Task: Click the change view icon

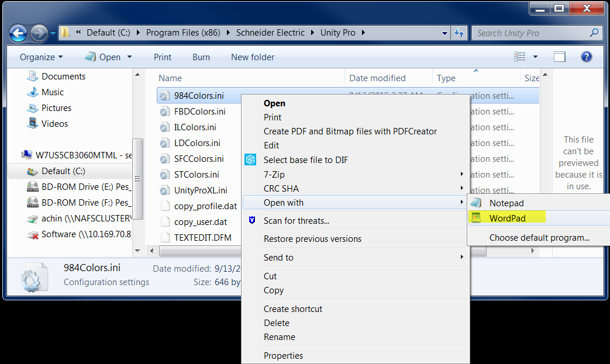Action: (x=520, y=57)
